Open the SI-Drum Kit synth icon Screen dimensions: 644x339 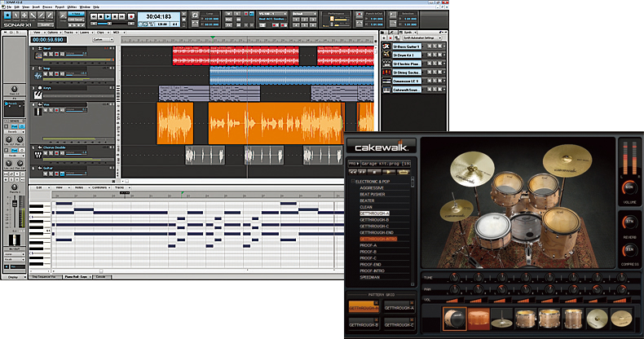tap(386, 55)
